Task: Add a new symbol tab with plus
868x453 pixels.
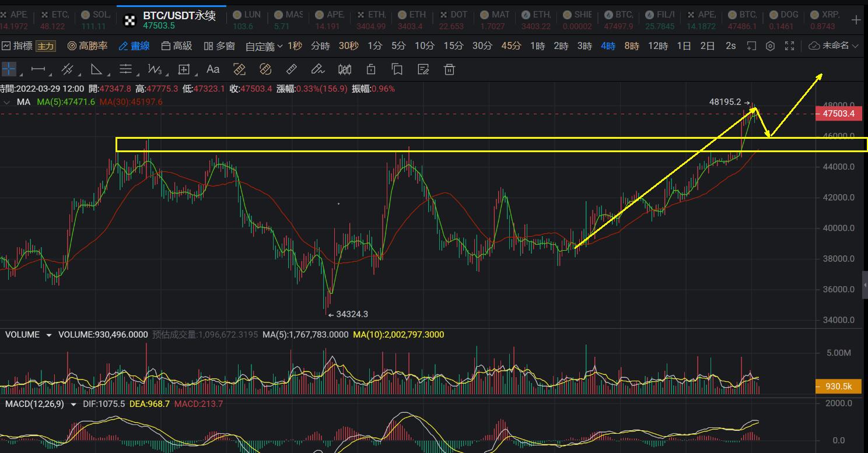Action: coord(856,20)
